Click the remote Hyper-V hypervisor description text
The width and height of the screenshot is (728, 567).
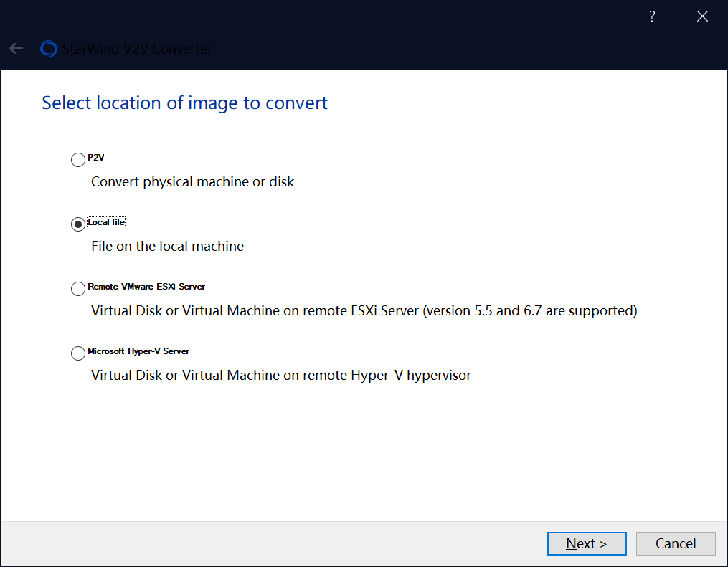tap(280, 376)
